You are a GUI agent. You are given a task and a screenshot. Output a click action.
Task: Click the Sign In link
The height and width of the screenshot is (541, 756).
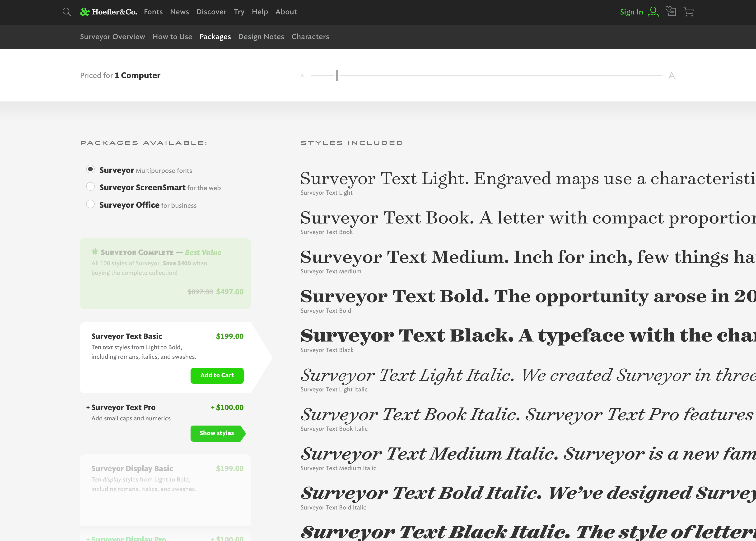click(x=632, y=12)
